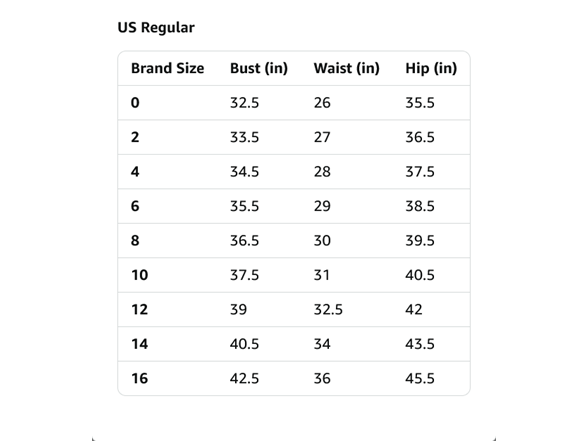Click the 32.5 waist value for size 12
Viewport: 588px width, 441px height.
click(x=328, y=310)
